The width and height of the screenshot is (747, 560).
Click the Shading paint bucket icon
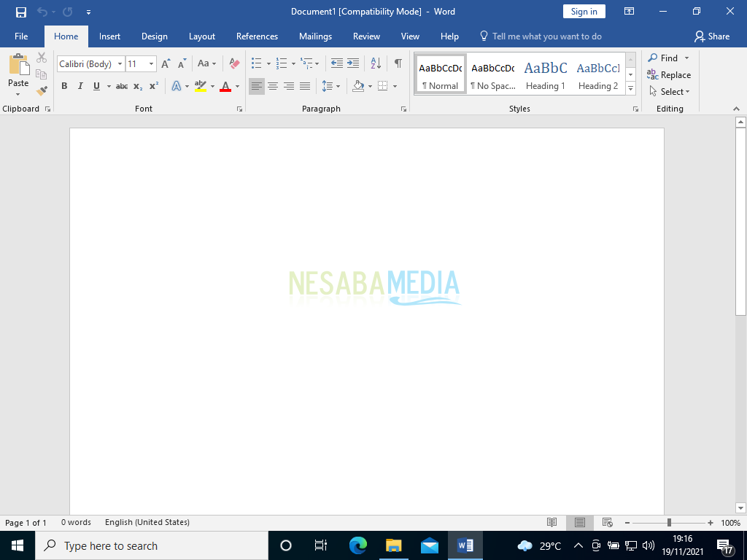point(358,86)
